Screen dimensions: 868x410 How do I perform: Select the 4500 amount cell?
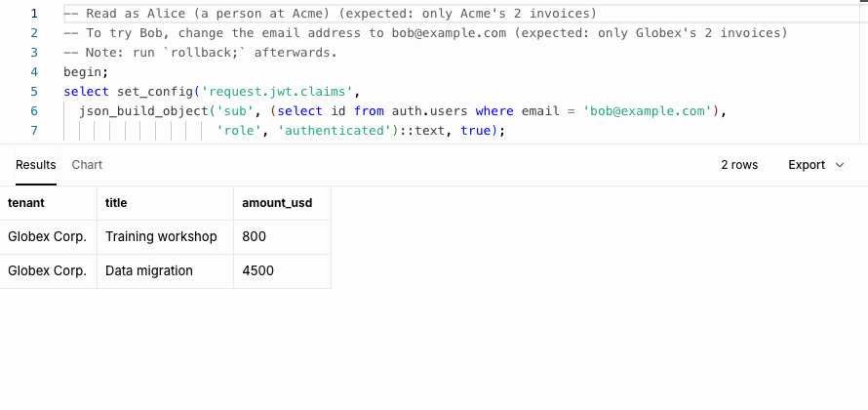pos(282,271)
